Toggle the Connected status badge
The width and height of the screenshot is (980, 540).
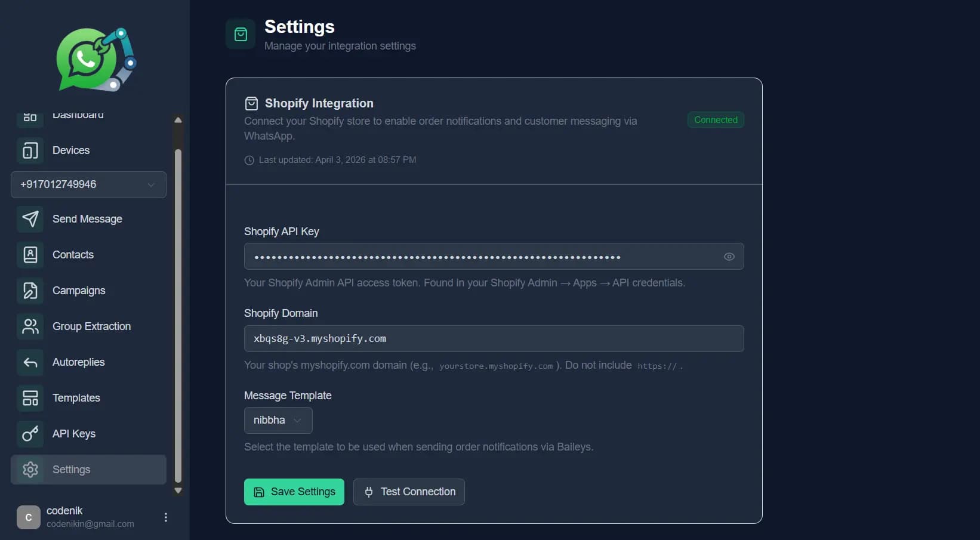coord(715,119)
